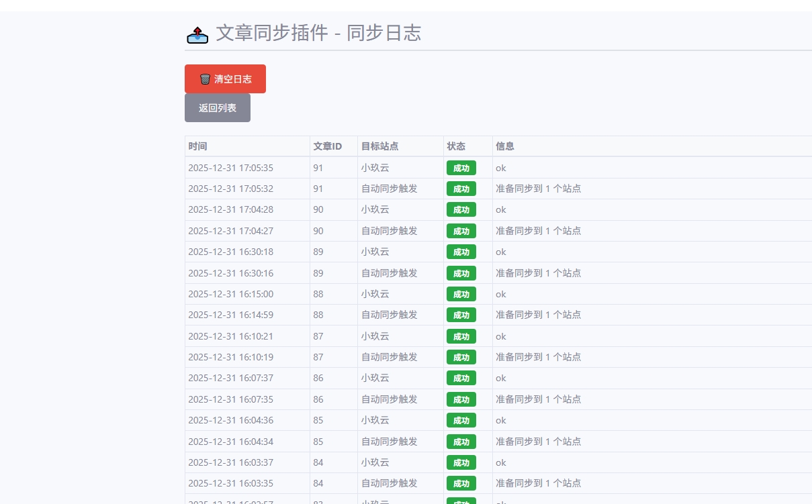Click 成功 badge beside 自动同步触发 for article 90
The image size is (812, 504).
point(461,231)
